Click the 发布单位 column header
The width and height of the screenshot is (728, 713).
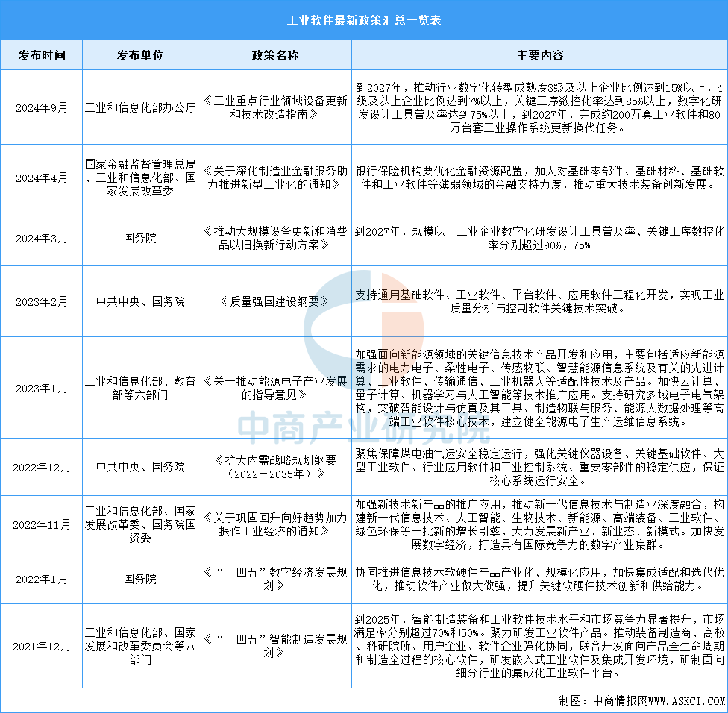[x=140, y=56]
